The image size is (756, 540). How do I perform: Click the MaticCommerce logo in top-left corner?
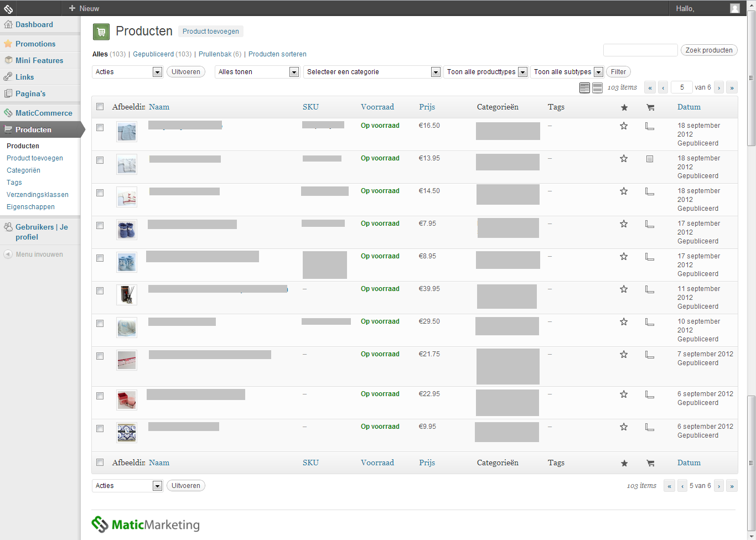click(x=8, y=8)
